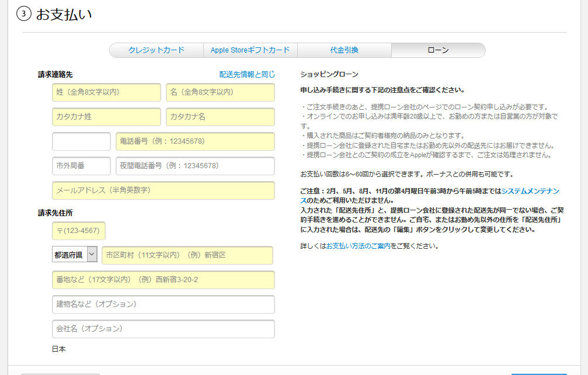Image resolution: width=588 pixels, height=375 pixels.
Task: Focus the 建物名など（オプション）field
Action: pyautogui.click(x=163, y=304)
